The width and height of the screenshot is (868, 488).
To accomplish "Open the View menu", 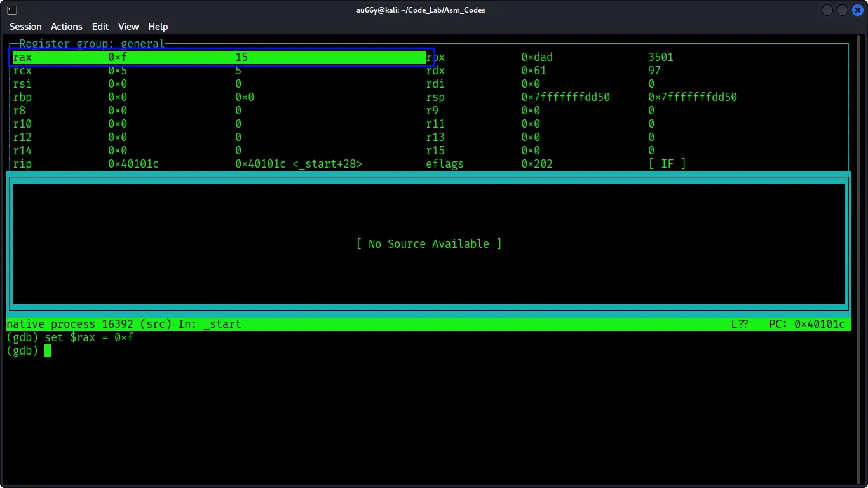I will [x=128, y=27].
